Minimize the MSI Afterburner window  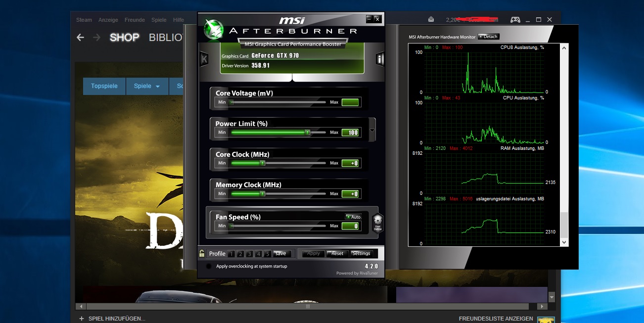click(369, 19)
